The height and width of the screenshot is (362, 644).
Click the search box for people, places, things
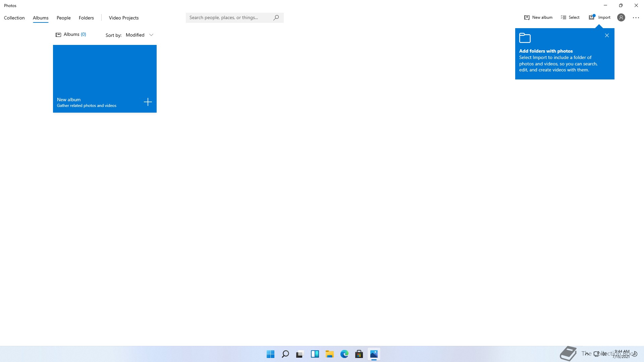pyautogui.click(x=234, y=17)
